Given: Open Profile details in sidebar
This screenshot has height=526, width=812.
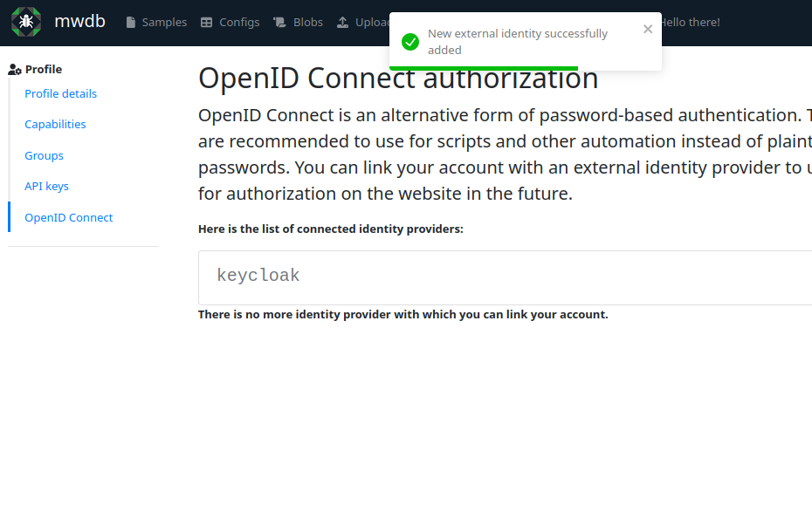Looking at the screenshot, I should (x=60, y=93).
